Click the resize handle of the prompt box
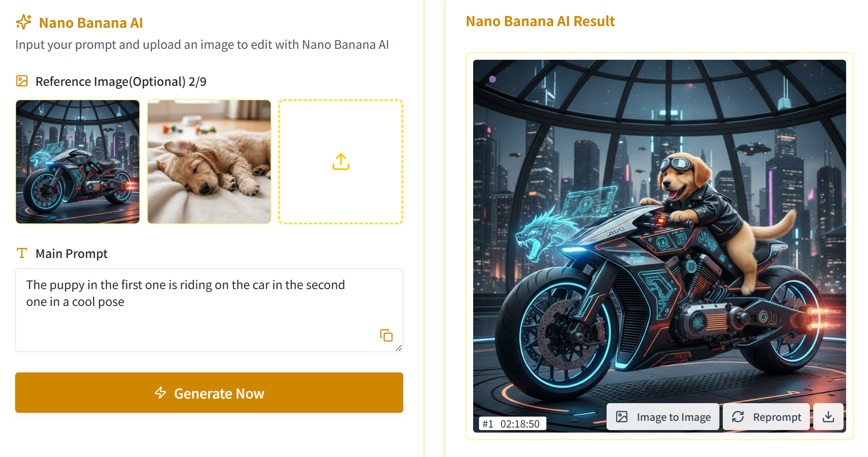Screen dimensions: 868x457 (x=399, y=348)
